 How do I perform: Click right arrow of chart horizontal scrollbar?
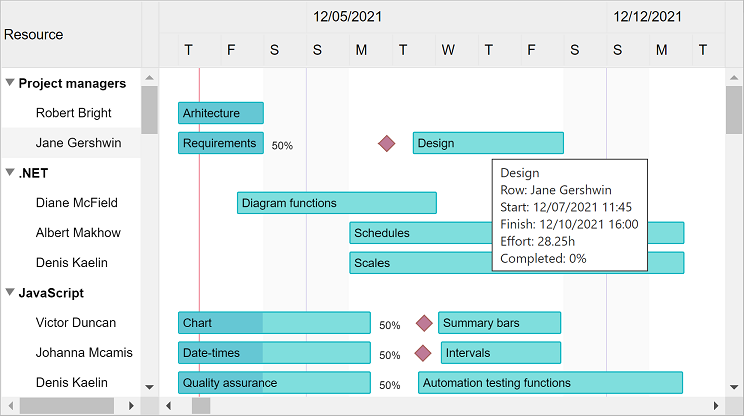pos(716,405)
